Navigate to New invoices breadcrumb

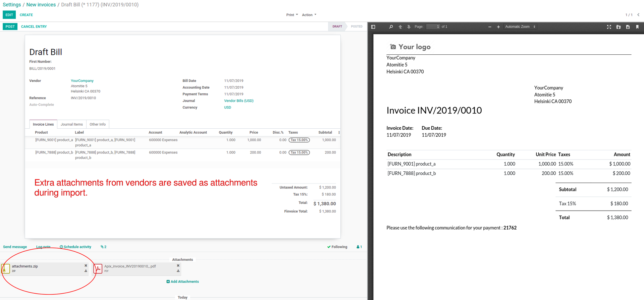point(41,5)
